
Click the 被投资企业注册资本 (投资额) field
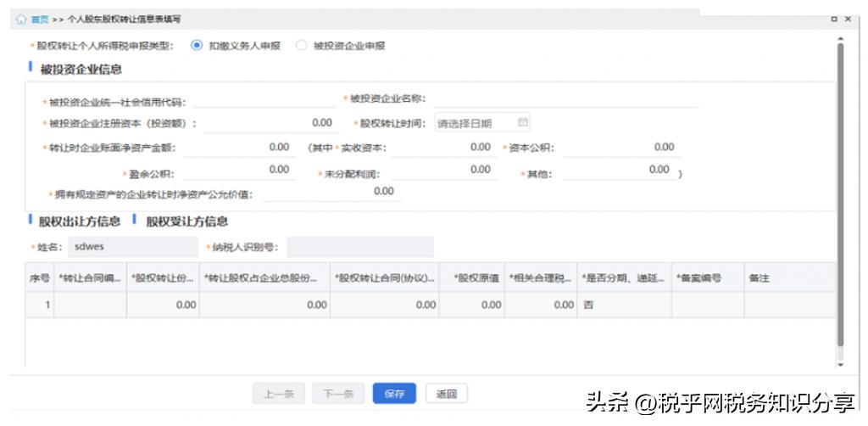point(270,123)
